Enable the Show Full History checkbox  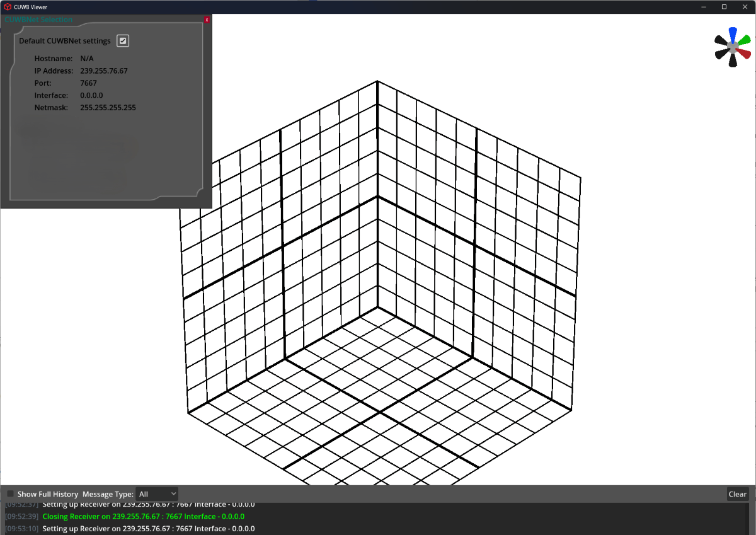[9, 494]
